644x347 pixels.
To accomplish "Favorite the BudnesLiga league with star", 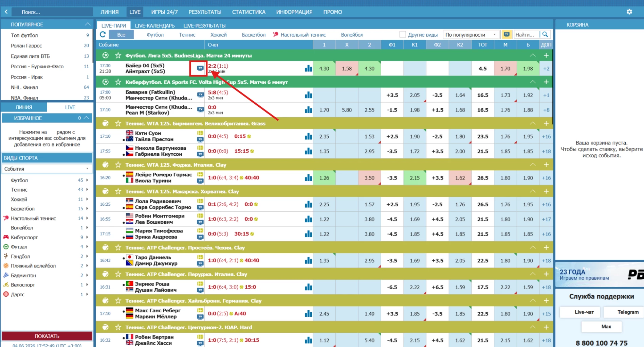I will pyautogui.click(x=118, y=55).
